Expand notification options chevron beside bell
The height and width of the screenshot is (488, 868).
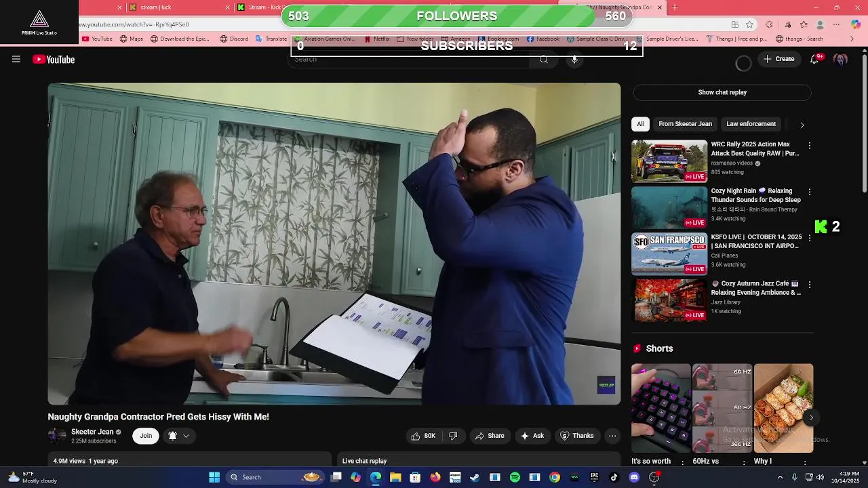coord(186,436)
